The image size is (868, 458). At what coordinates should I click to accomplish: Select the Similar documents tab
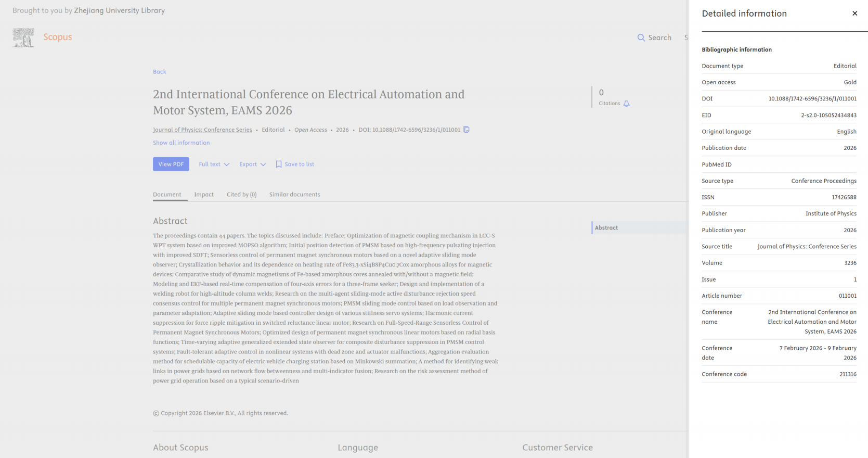pyautogui.click(x=295, y=195)
